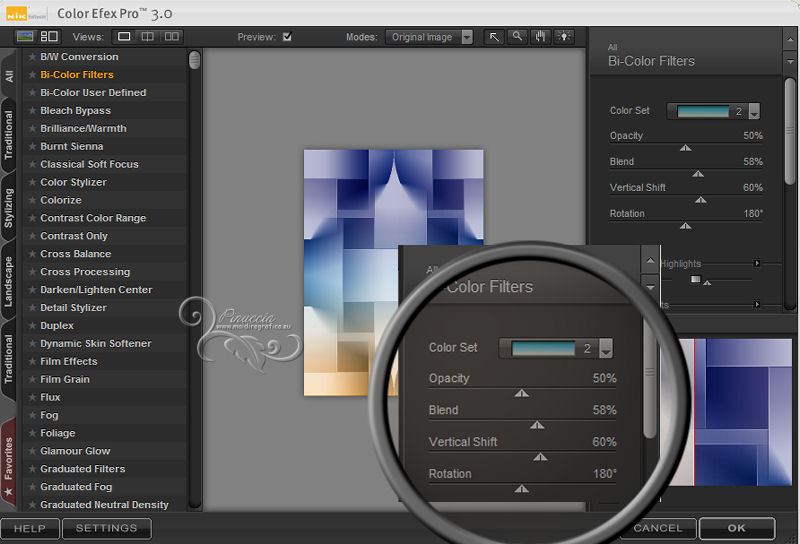Select the hand pan tool
This screenshot has width=800, height=544.
(x=542, y=37)
